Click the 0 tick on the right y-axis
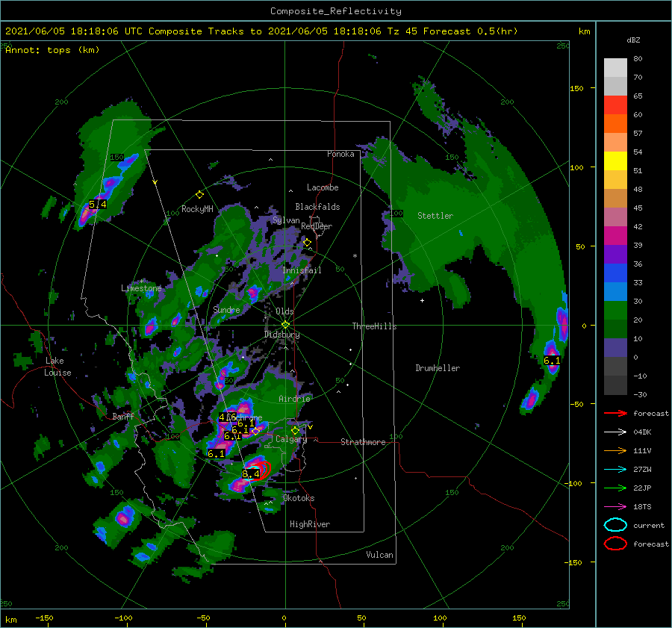Viewport: 672px width, 628px height. (584, 326)
